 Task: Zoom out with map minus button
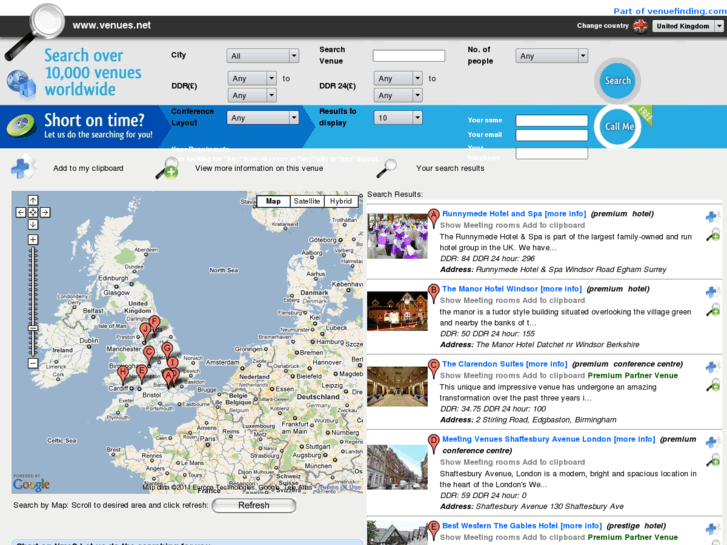pyautogui.click(x=33, y=363)
